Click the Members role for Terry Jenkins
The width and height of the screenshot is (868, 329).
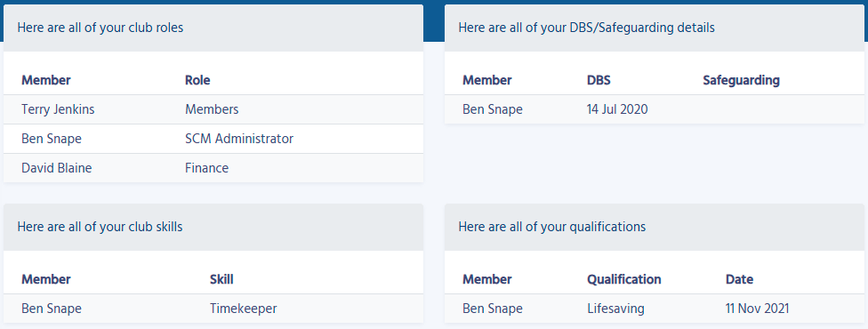coord(212,109)
